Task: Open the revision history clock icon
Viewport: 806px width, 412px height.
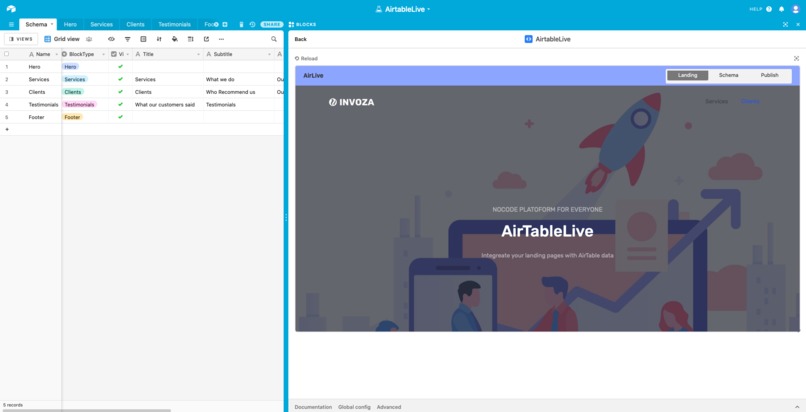Action: [x=252, y=25]
